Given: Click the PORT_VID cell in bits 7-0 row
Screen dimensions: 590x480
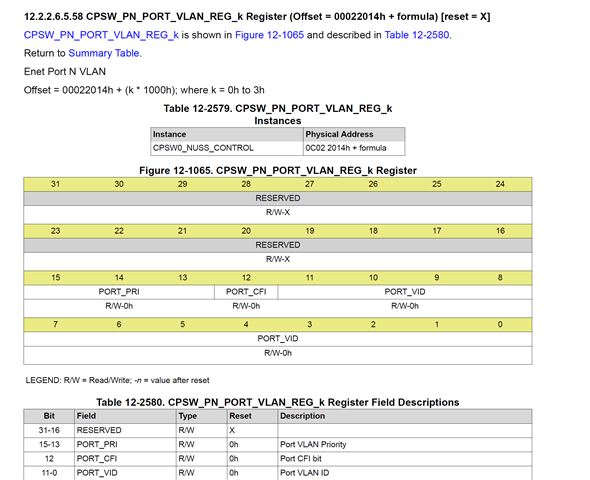Looking at the screenshot, I should click(278, 339).
